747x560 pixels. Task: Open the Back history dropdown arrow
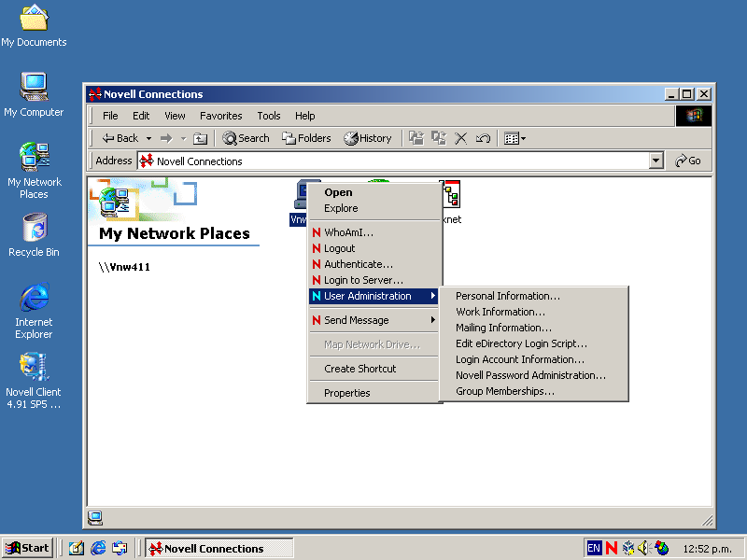148,138
